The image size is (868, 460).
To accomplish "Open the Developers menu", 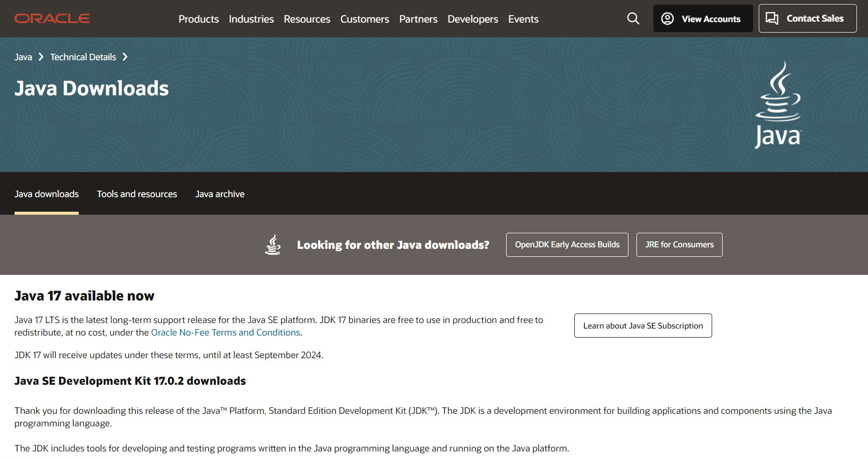I will (x=473, y=19).
